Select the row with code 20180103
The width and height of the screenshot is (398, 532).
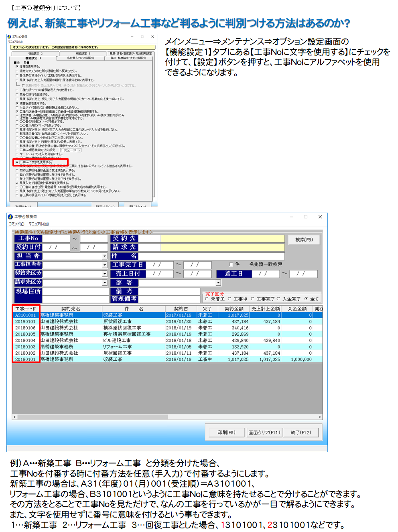[x=26, y=347]
